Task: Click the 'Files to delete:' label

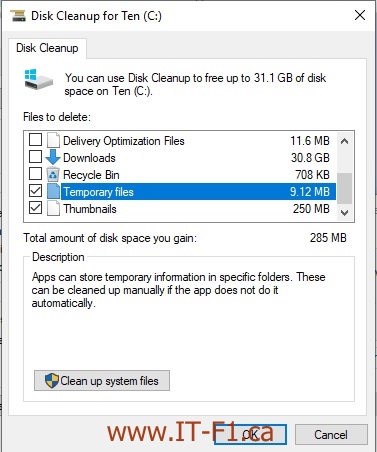Action: pos(57,117)
